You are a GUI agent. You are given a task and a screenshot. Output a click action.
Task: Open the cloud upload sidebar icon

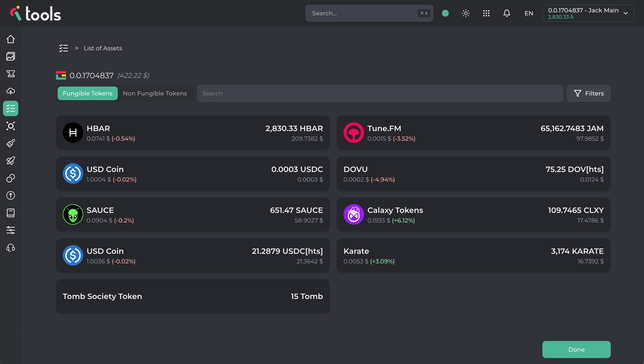[11, 91]
